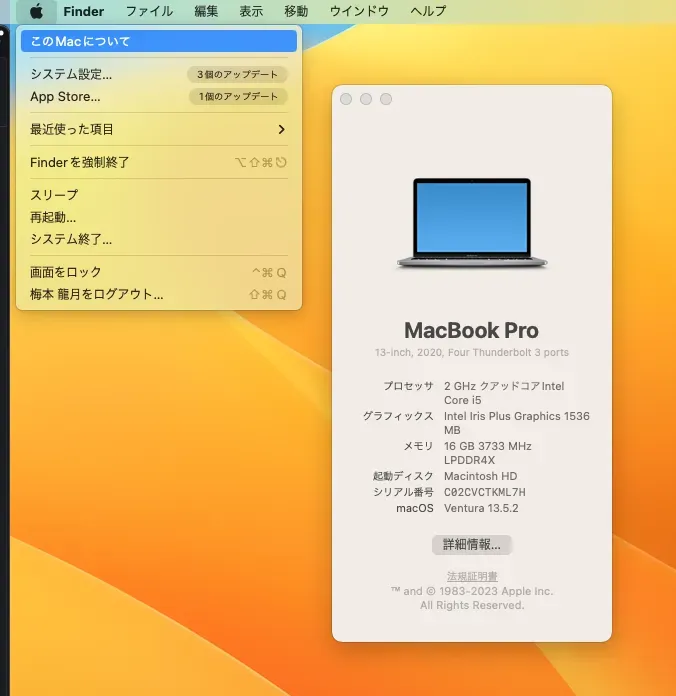Open システム設定 from Apple menu
This screenshot has height=696, width=676.
pos(71,74)
